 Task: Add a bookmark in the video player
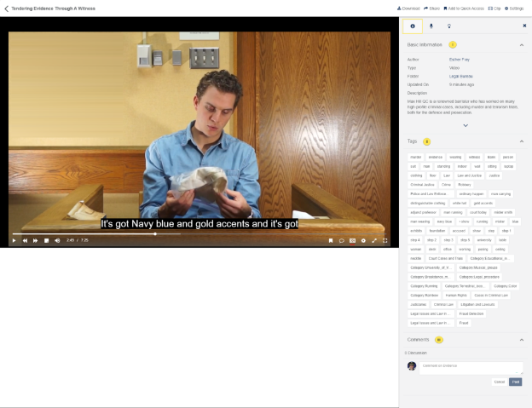coord(331,240)
